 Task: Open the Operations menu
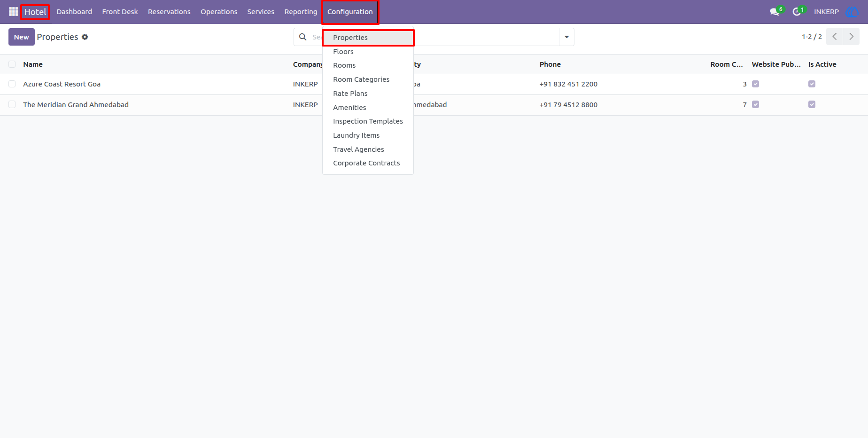click(x=219, y=12)
